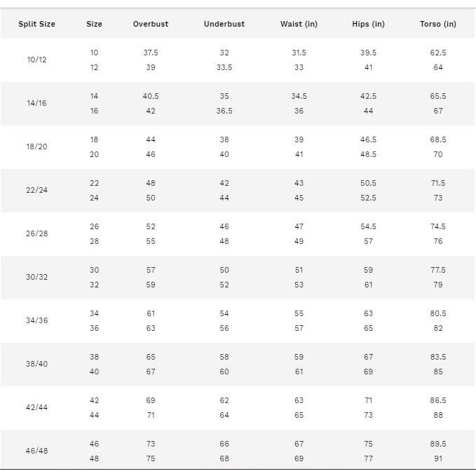Screen dimensions: 476x476
Task: Click the Overbust column header
Action: [151, 24]
